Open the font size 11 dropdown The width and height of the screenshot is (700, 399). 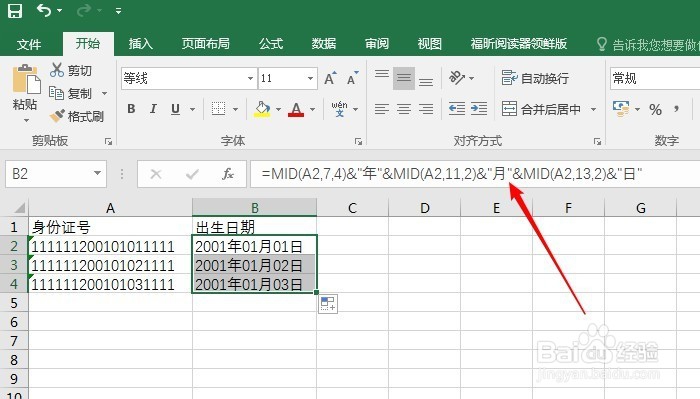coord(310,79)
